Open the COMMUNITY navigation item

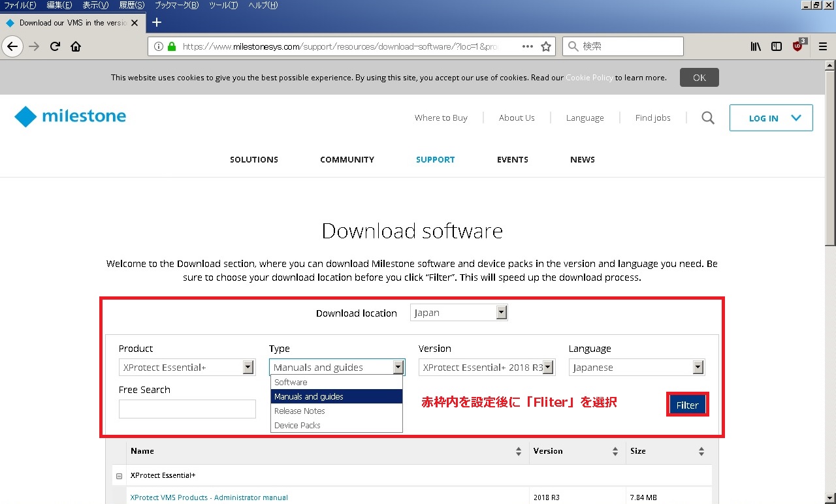[x=347, y=159]
